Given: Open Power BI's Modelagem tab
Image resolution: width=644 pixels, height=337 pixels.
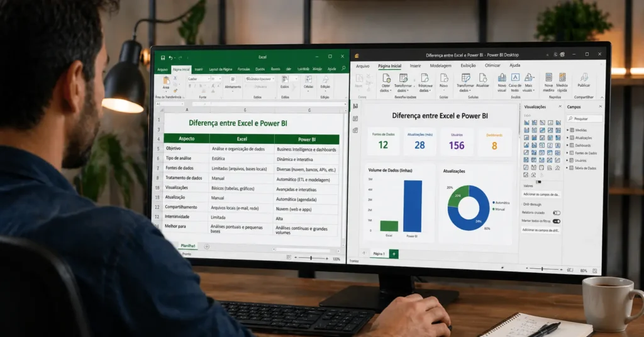Looking at the screenshot, I should pyautogui.click(x=441, y=65).
